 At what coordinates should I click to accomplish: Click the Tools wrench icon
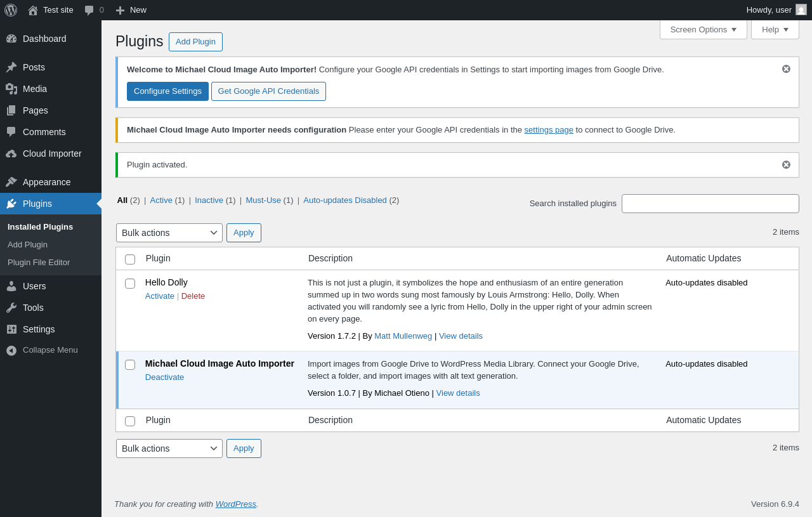11,308
